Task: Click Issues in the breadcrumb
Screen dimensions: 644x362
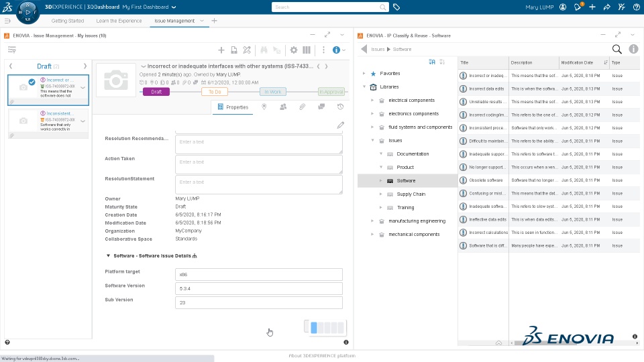Action: click(378, 49)
